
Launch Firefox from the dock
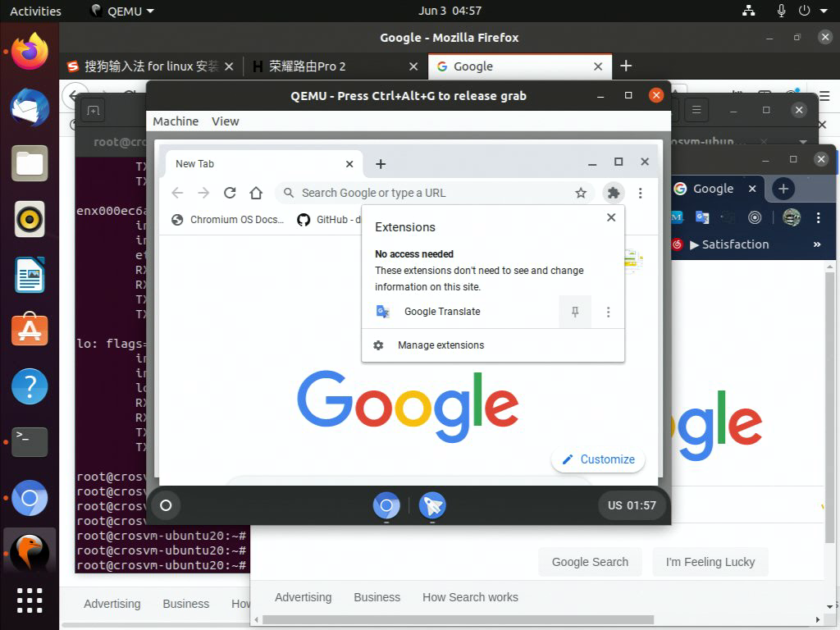pyautogui.click(x=30, y=52)
